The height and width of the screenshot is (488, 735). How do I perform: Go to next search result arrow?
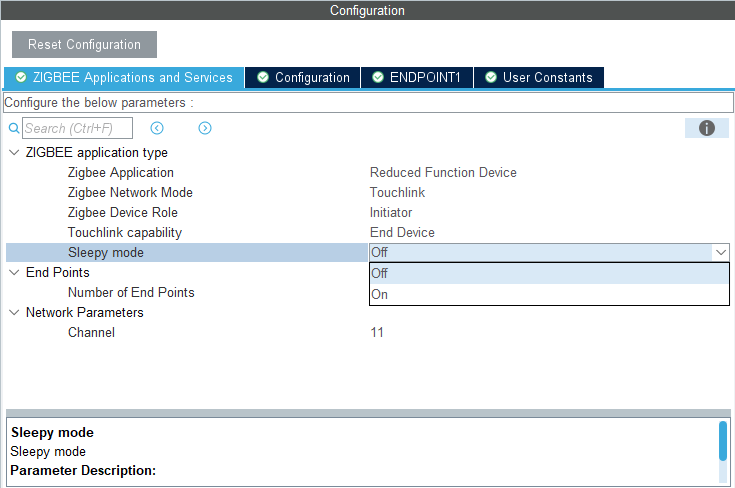pos(205,128)
